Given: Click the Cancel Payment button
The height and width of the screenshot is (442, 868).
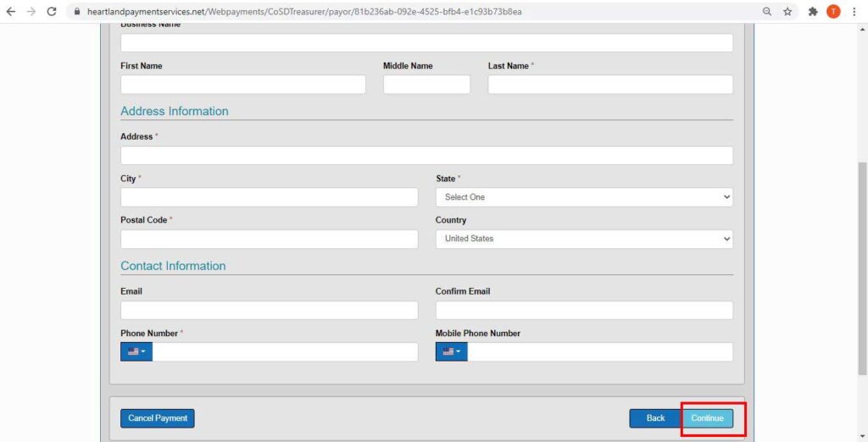Looking at the screenshot, I should [x=158, y=418].
